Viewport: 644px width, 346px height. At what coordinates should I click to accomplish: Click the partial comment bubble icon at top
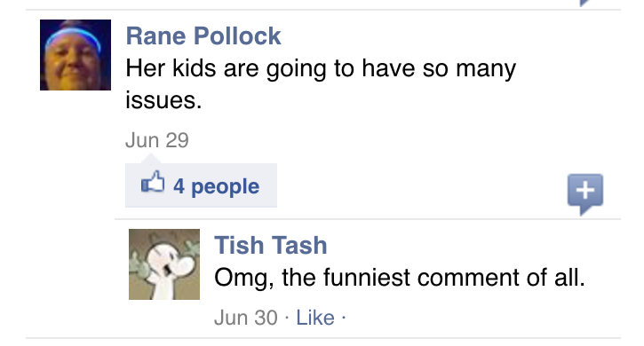[x=584, y=4]
